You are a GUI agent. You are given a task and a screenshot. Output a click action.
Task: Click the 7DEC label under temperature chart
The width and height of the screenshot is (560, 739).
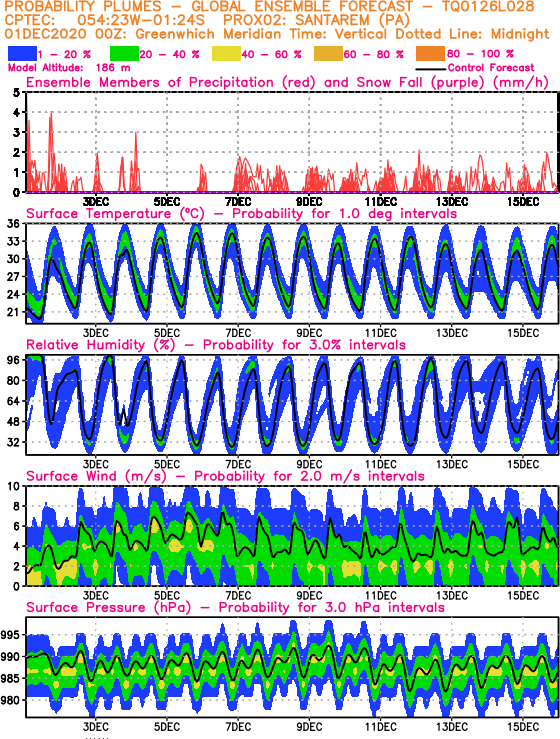tap(238, 333)
